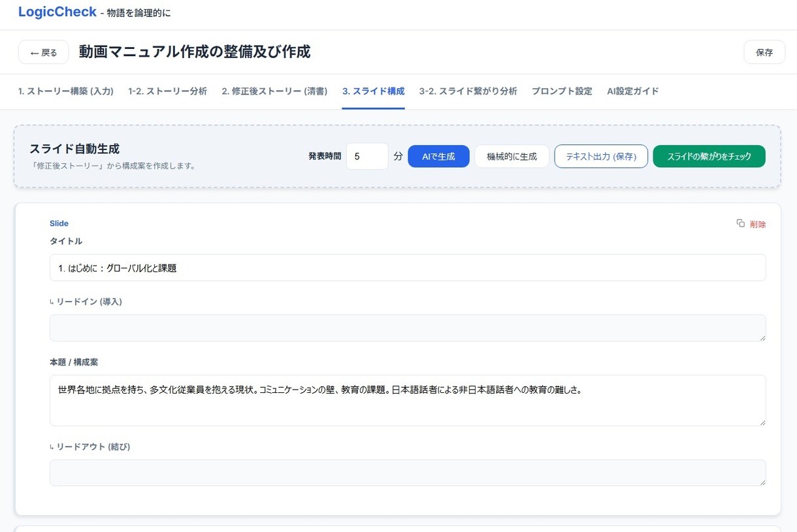797x532 pixels.
Task: Open the 2. 修正後ストーリー (清書) tab
Action: pyautogui.click(x=274, y=91)
